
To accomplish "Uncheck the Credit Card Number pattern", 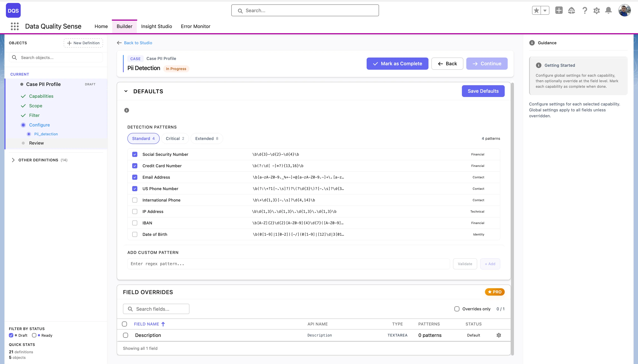I will pyautogui.click(x=135, y=166).
